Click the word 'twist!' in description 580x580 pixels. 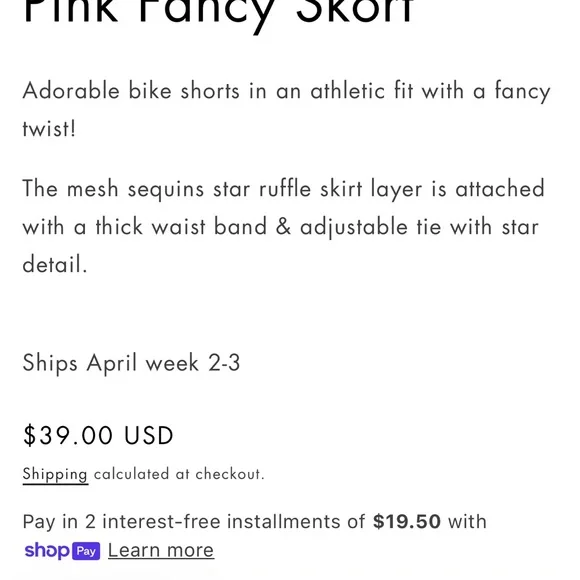pos(49,129)
